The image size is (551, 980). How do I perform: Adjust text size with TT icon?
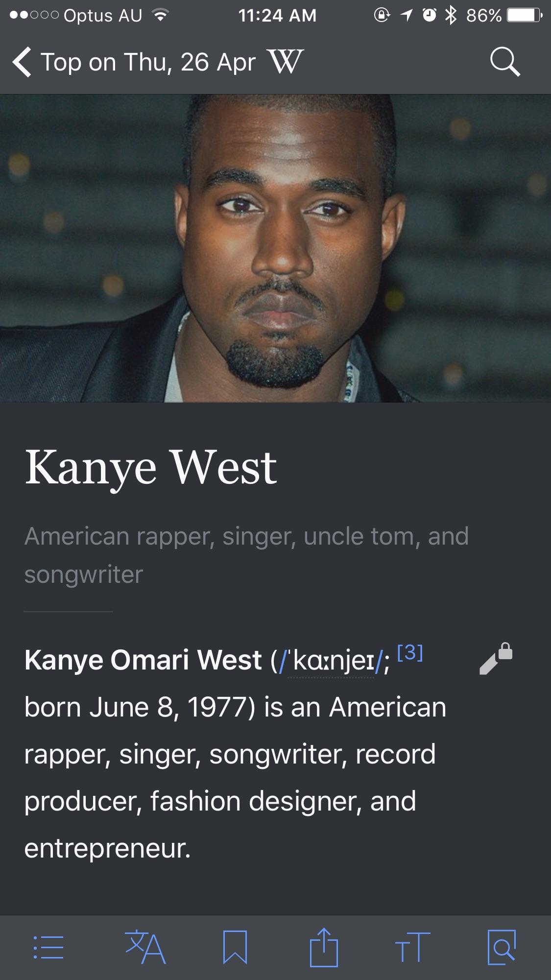coord(412,947)
